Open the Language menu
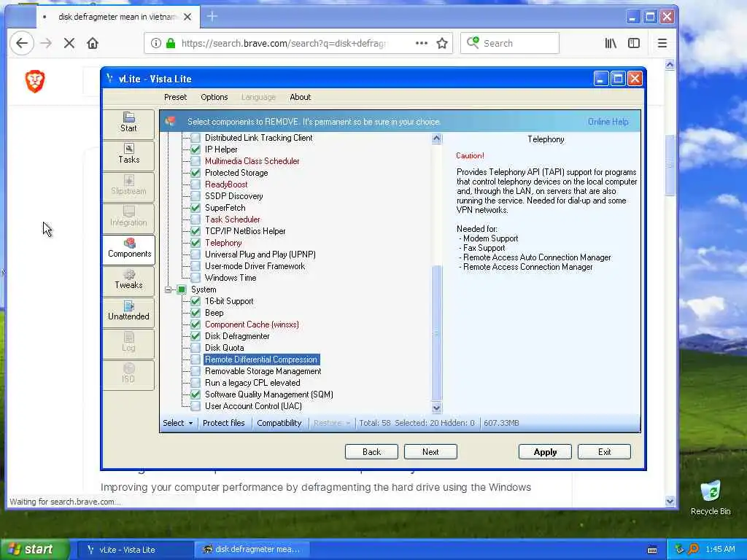This screenshot has width=747, height=560. pyautogui.click(x=258, y=97)
